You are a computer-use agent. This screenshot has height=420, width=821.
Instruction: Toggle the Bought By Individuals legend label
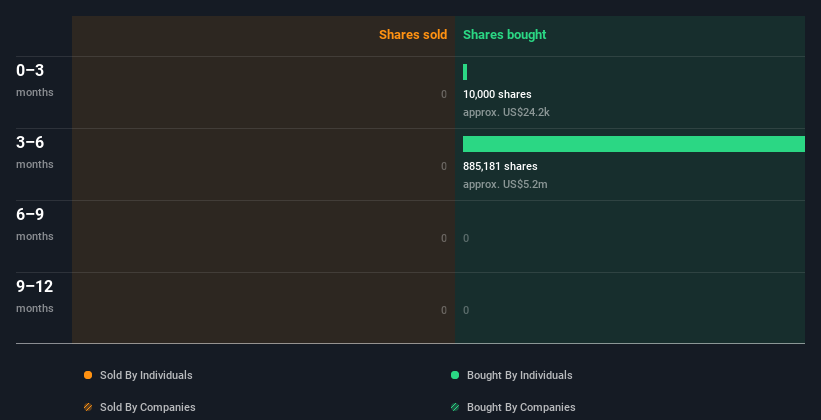pyautogui.click(x=519, y=375)
